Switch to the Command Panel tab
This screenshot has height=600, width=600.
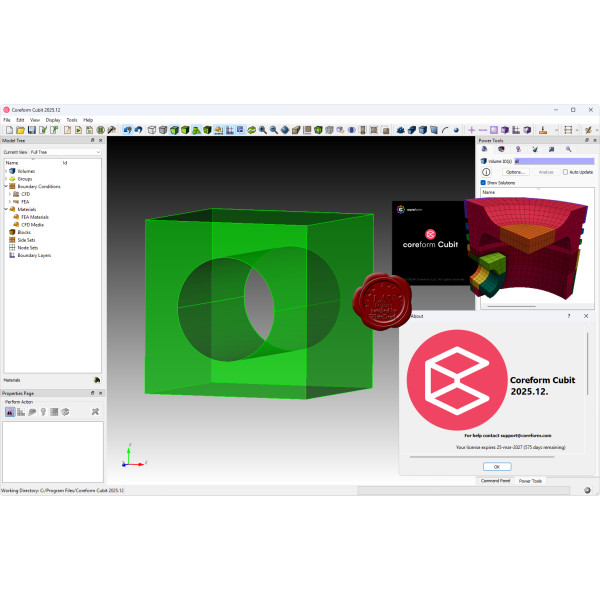[x=495, y=481]
